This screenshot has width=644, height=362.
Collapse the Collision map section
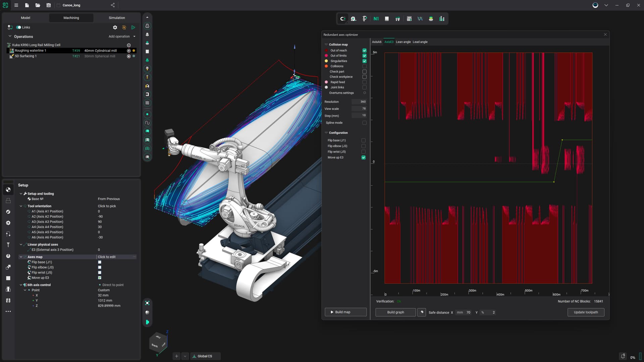click(326, 44)
